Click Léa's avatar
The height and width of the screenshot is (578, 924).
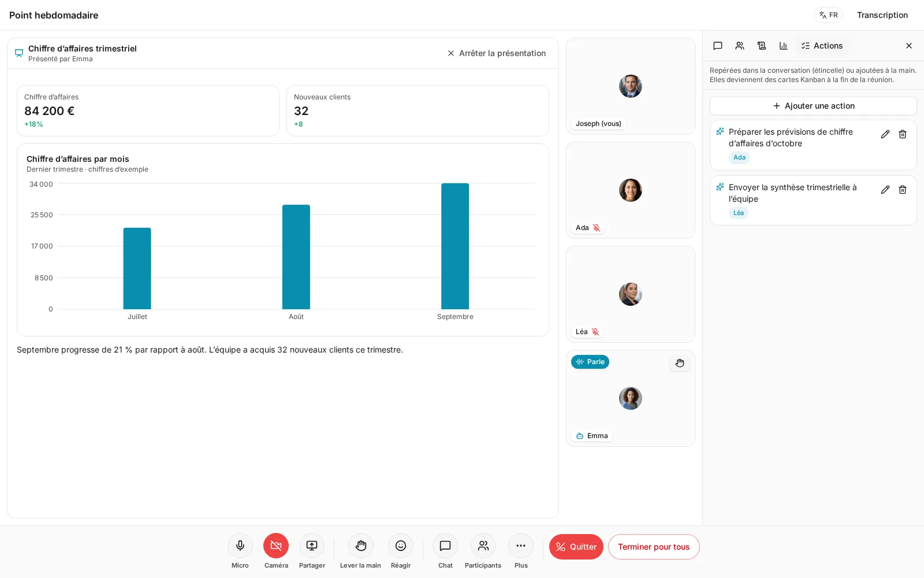click(x=631, y=294)
